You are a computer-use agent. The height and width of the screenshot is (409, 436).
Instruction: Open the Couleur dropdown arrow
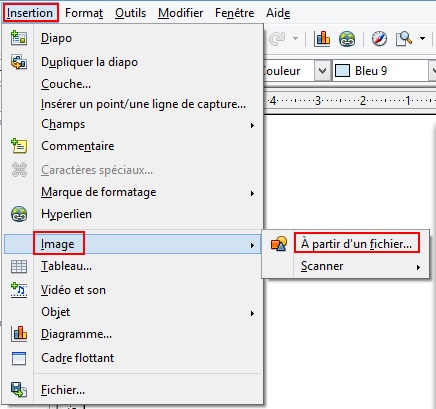coord(322,71)
